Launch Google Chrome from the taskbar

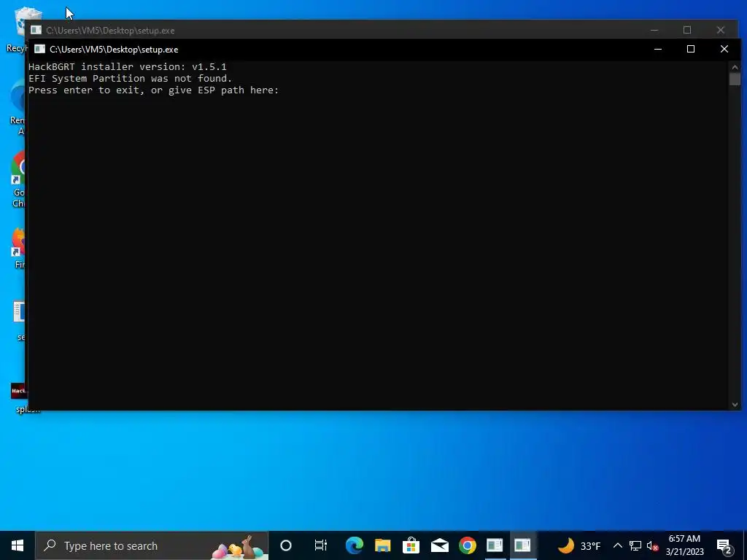tap(468, 545)
